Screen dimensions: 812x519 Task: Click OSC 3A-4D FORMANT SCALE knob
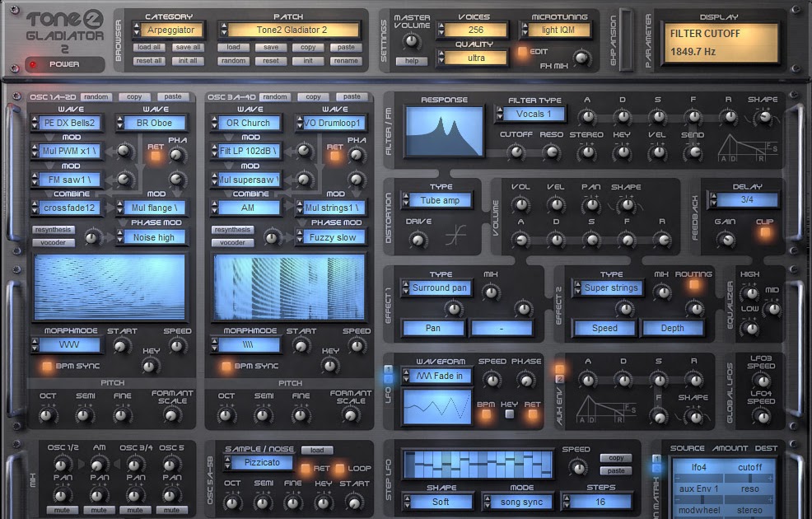351,414
